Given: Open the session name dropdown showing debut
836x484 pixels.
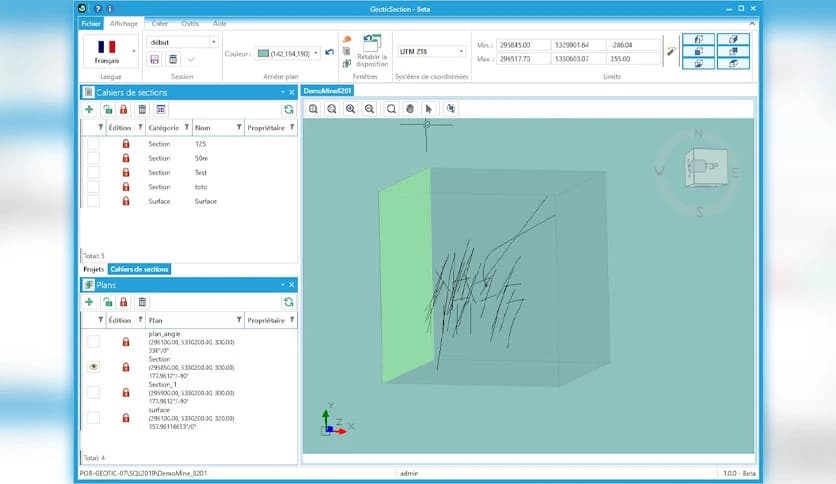Looking at the screenshot, I should click(x=214, y=42).
